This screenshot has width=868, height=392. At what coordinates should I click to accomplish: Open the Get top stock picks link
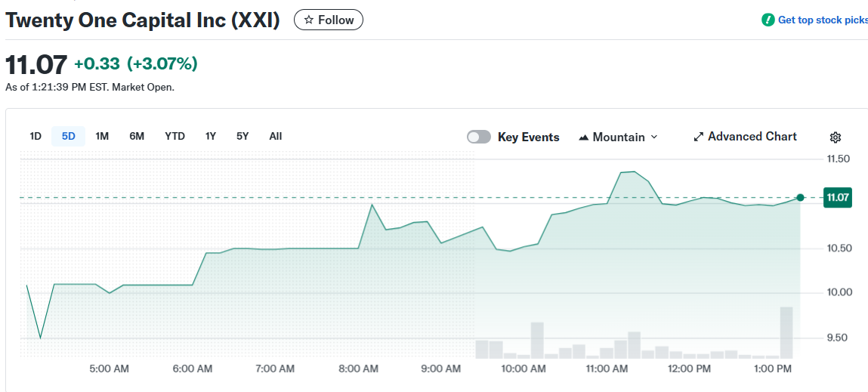pos(822,20)
